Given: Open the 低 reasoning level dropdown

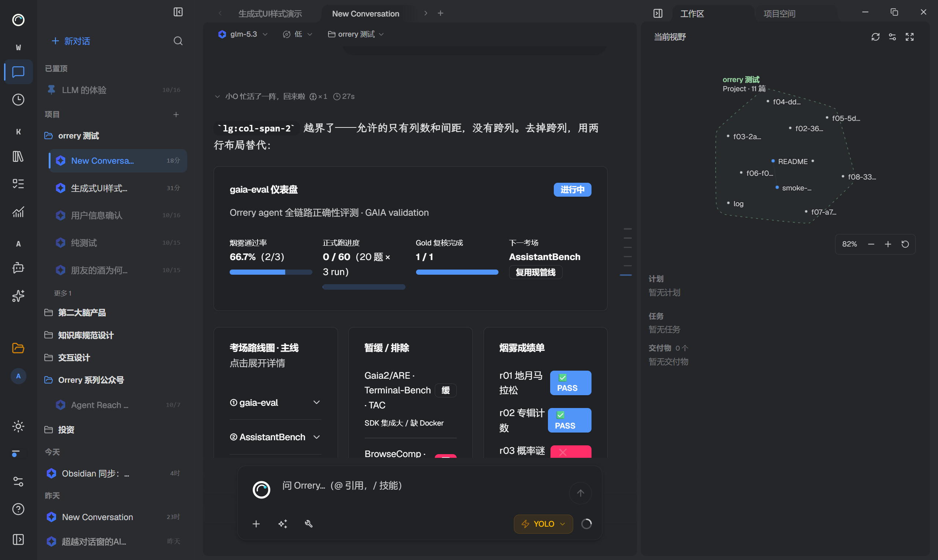Looking at the screenshot, I should (298, 34).
